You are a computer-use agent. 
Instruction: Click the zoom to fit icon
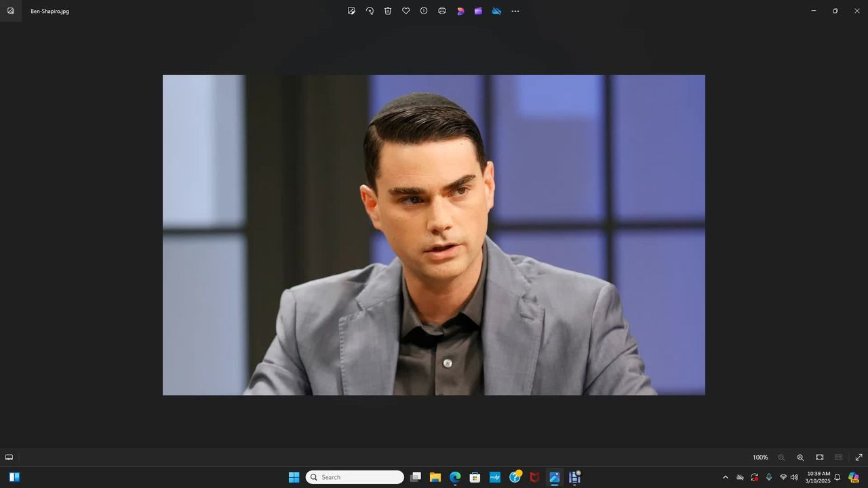[x=819, y=457]
